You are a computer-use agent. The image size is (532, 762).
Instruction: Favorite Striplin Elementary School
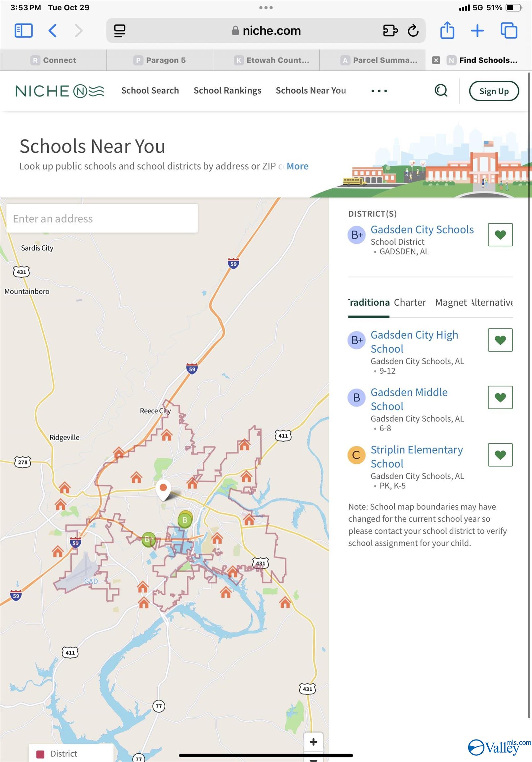[x=500, y=455]
